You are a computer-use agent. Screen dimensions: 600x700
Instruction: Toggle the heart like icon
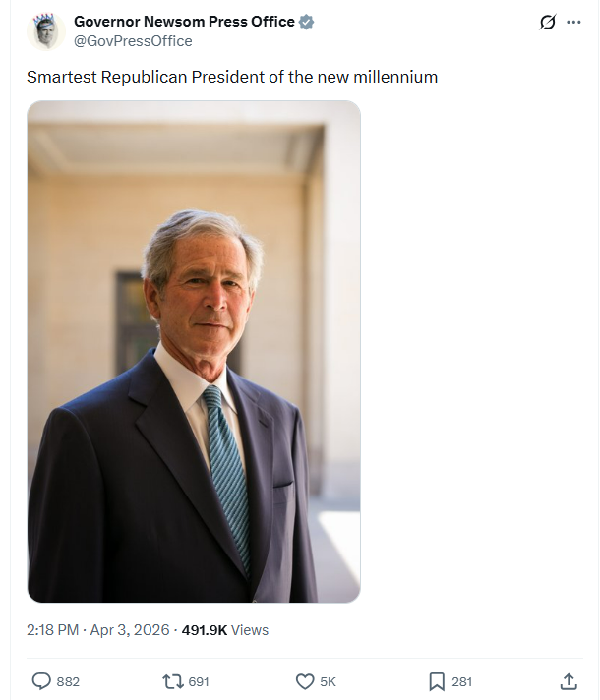[x=305, y=681]
